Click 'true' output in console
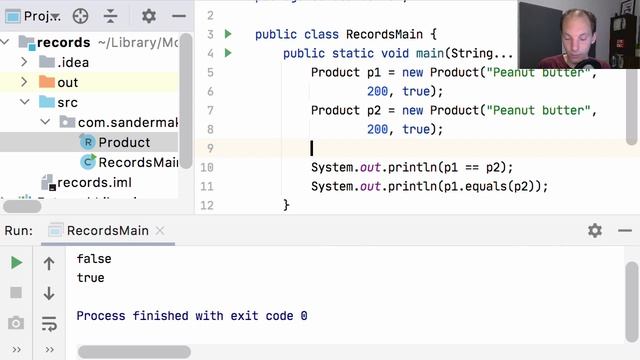The width and height of the screenshot is (640, 360). tap(91, 278)
